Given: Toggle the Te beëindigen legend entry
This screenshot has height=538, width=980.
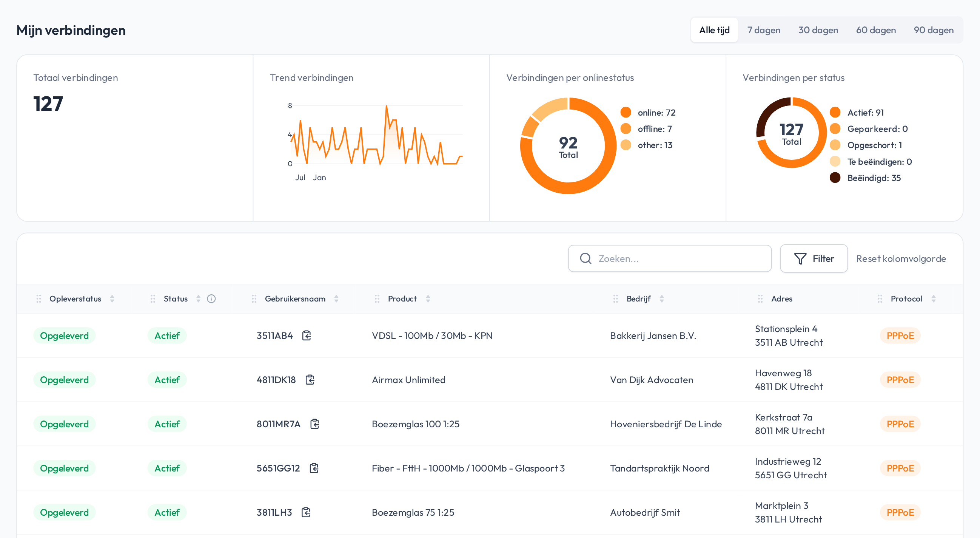Looking at the screenshot, I should click(x=871, y=162).
